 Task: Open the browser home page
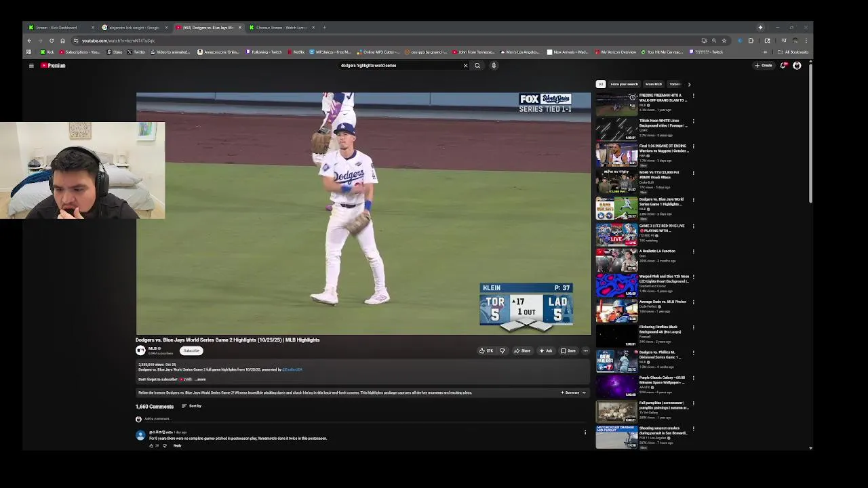pos(62,41)
